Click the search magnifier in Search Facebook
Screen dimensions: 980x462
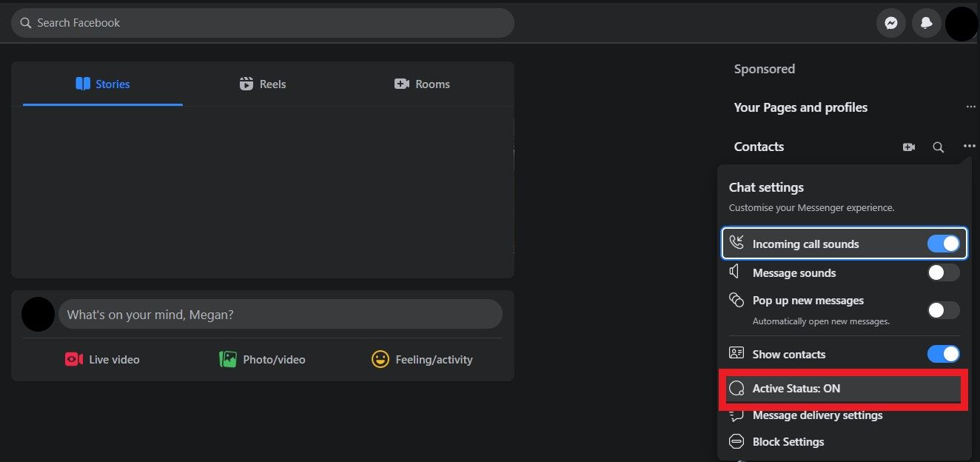point(26,23)
